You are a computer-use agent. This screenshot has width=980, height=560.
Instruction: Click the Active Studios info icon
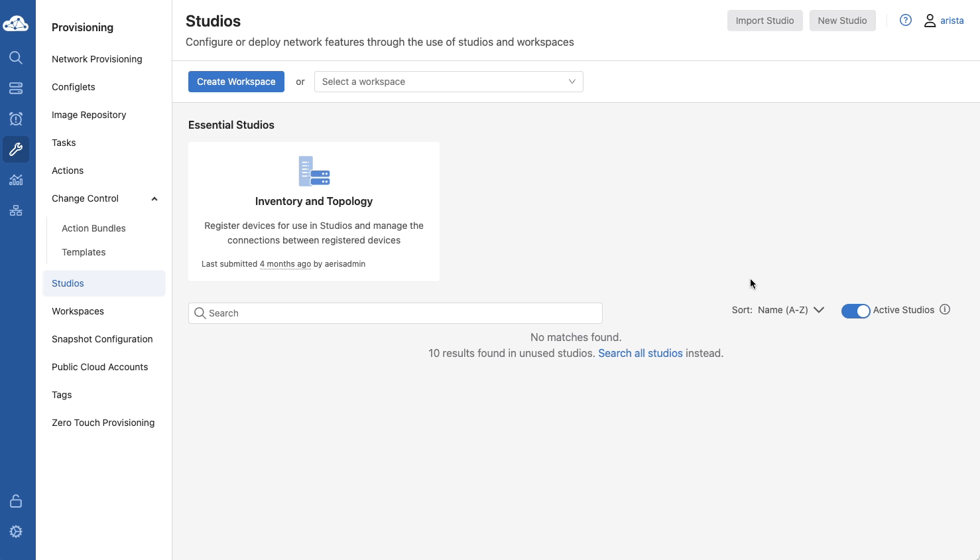coord(945,310)
